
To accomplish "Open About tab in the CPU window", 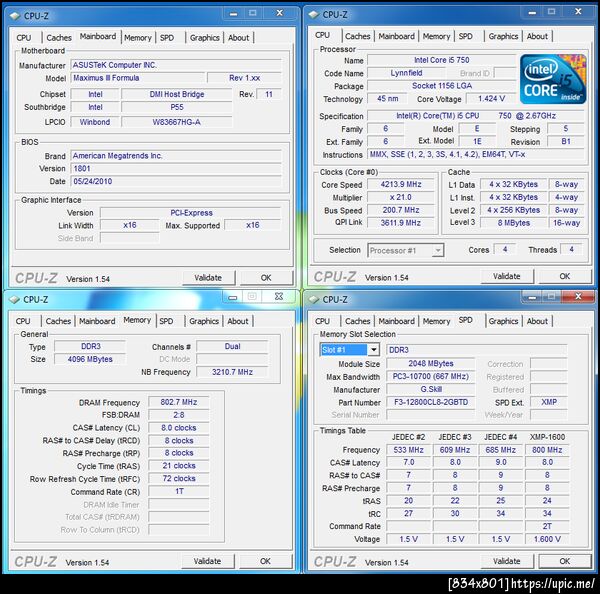I will coord(537,36).
